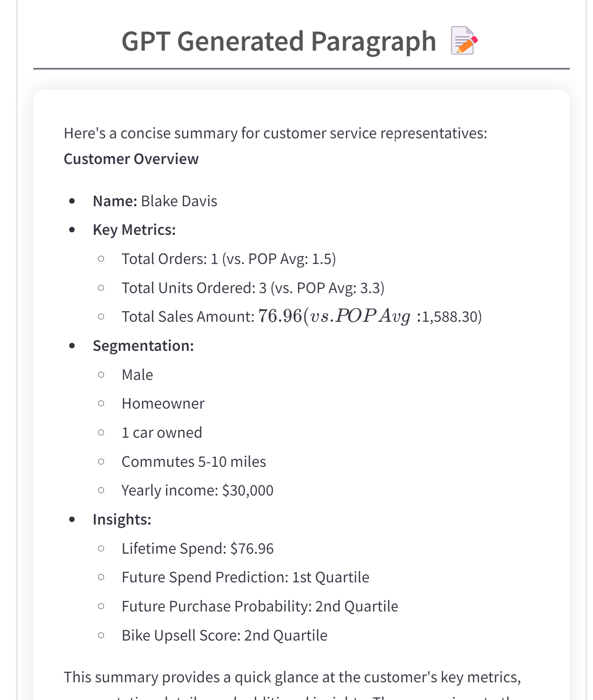Viewport: 593px width, 700px height.
Task: Click the Homeowner list item
Action: [163, 404]
